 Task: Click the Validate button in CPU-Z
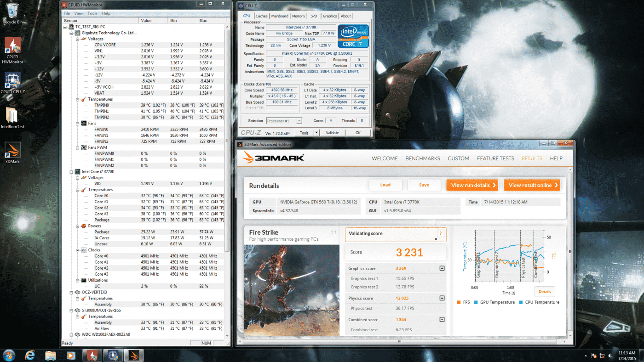click(332, 133)
